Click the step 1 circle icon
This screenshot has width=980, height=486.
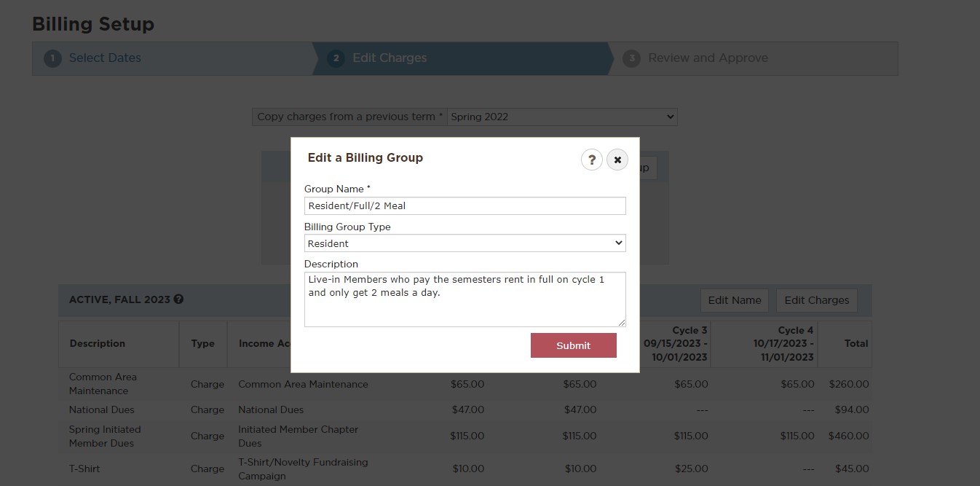(x=52, y=58)
